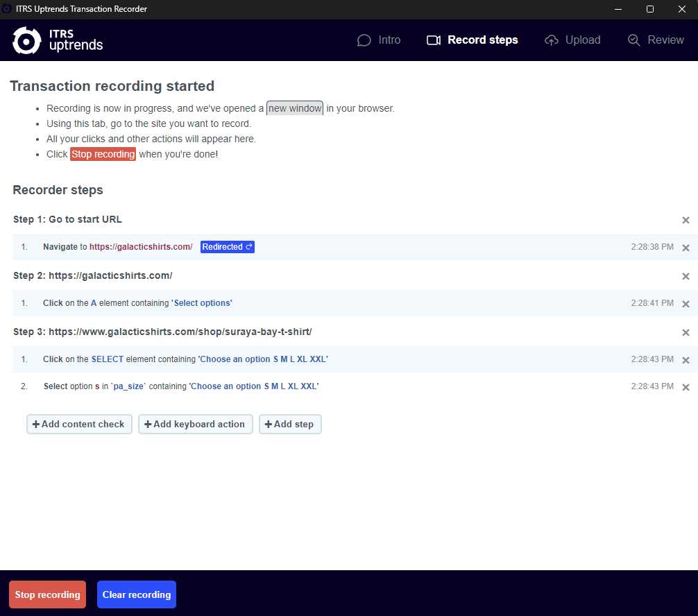The width and height of the screenshot is (698, 616).
Task: Delete Step 3 suraya-bay-t-shirt
Action: pyautogui.click(x=686, y=332)
